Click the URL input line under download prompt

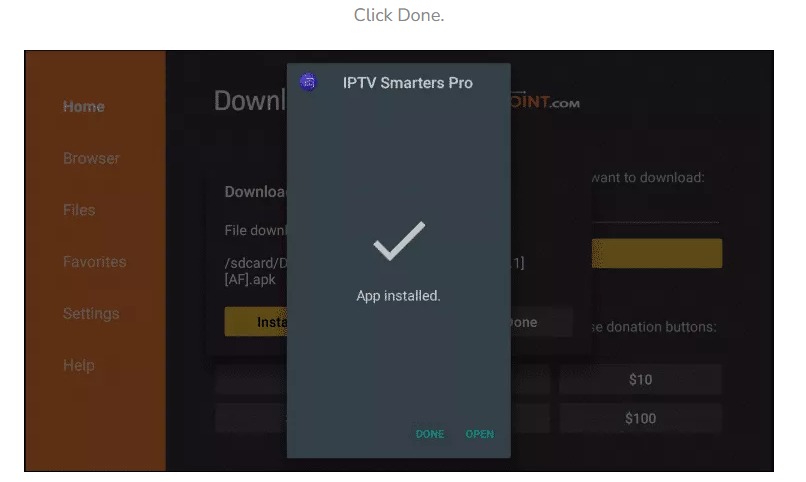[x=655, y=216]
